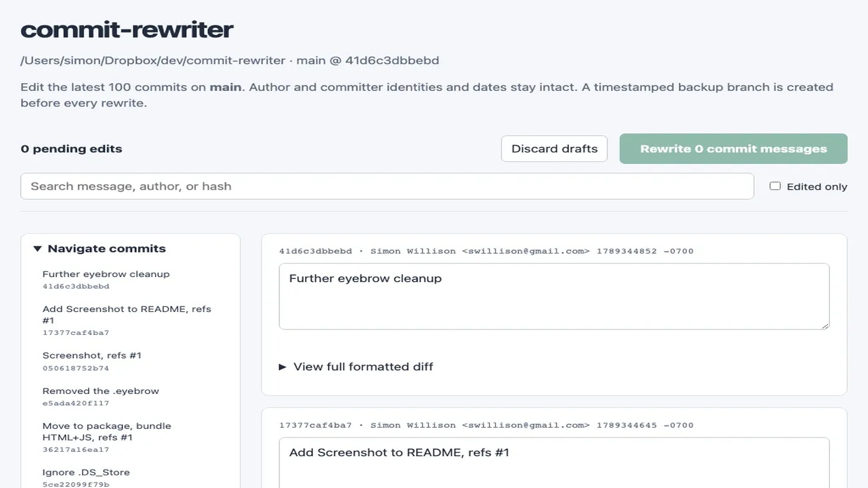Image resolution: width=868 pixels, height=488 pixels.
Task: Edit the Add Screenshot to README message textarea
Action: tap(554, 463)
